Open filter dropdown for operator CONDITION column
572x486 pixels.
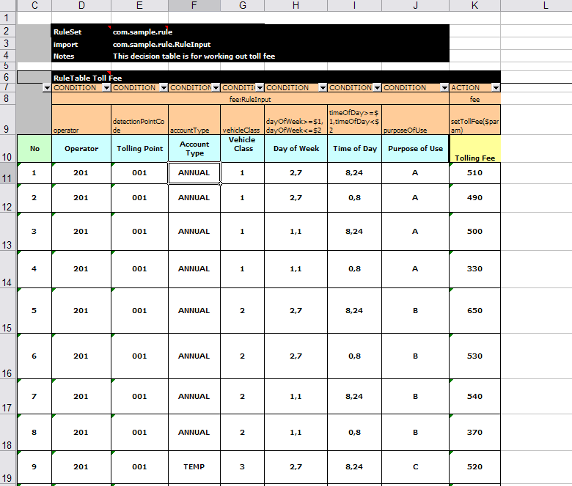tap(106, 88)
